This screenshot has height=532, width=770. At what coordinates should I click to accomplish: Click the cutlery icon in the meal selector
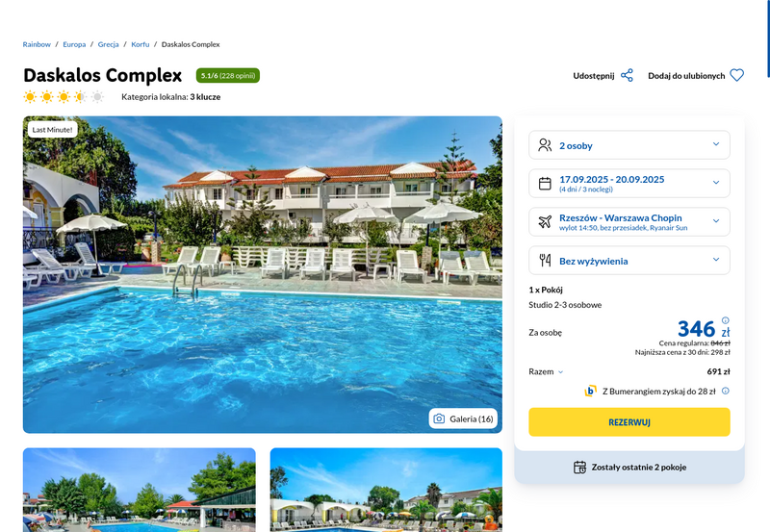545,260
